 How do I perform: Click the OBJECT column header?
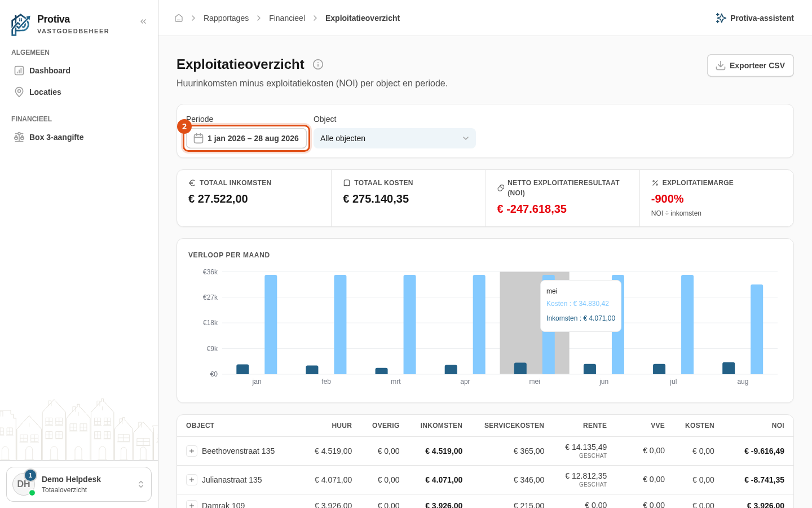coord(200,426)
